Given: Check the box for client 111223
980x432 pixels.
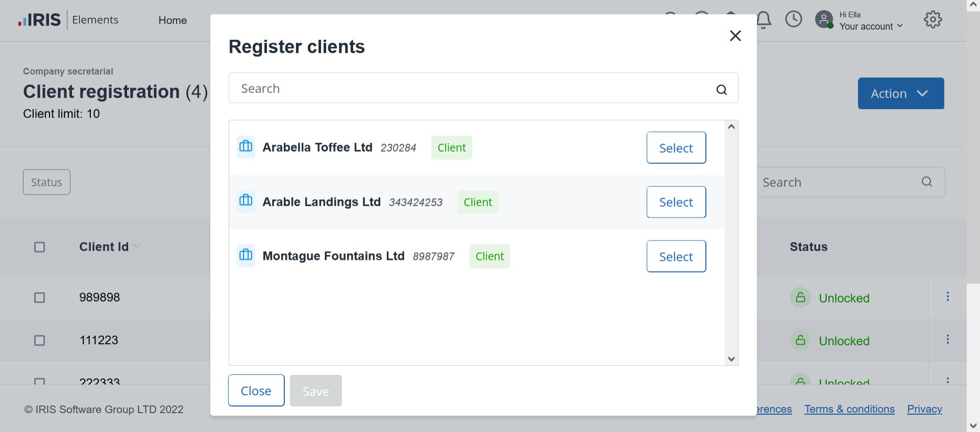Looking at the screenshot, I should coord(39,341).
